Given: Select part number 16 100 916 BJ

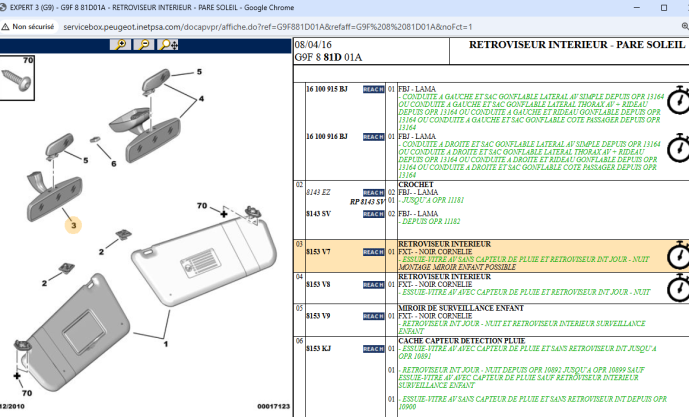Looking at the screenshot, I should pos(327,136).
